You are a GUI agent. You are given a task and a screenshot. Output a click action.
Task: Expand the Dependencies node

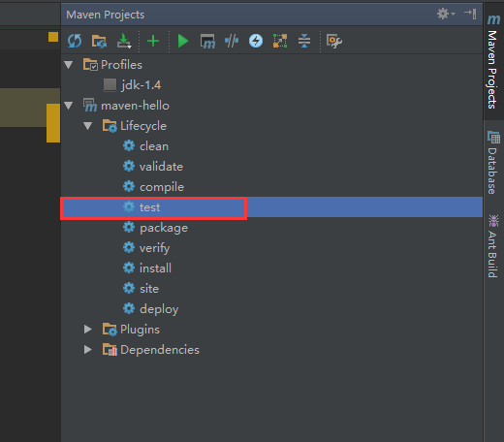tap(88, 350)
